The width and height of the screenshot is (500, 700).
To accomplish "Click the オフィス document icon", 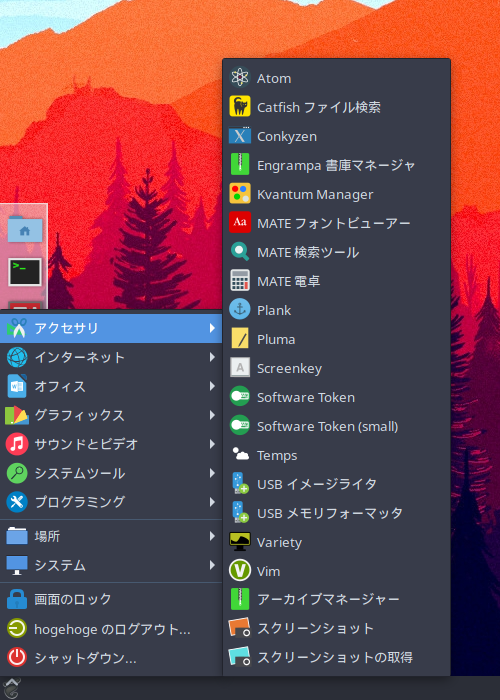I will (x=17, y=386).
